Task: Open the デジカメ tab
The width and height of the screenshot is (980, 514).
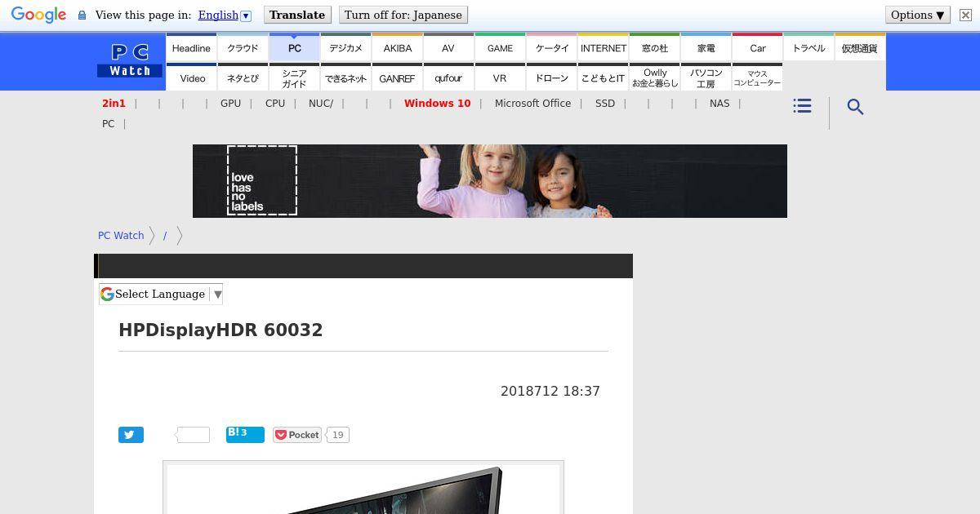Action: click(x=345, y=47)
